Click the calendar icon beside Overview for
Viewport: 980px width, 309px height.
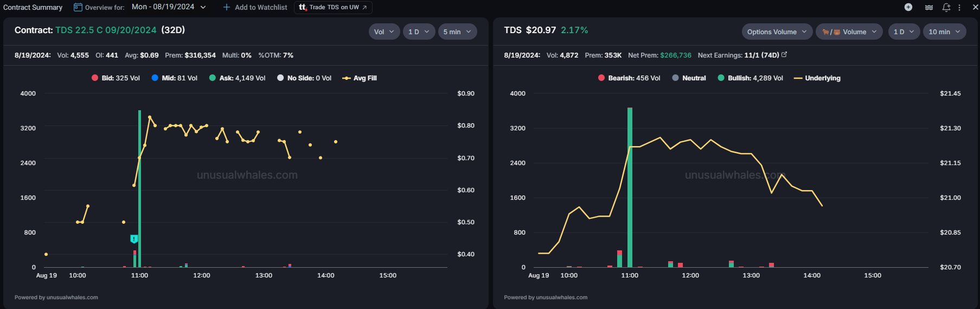78,7
